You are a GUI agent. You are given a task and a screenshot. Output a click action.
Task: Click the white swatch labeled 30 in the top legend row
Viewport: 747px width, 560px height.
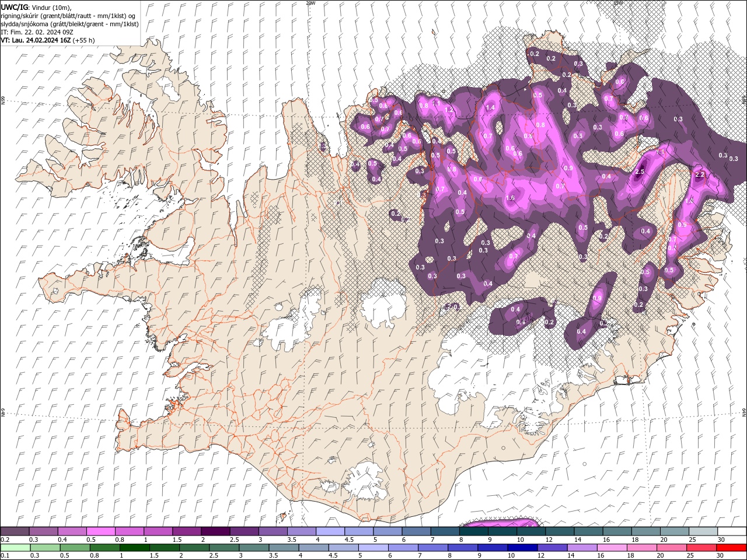coord(731,531)
